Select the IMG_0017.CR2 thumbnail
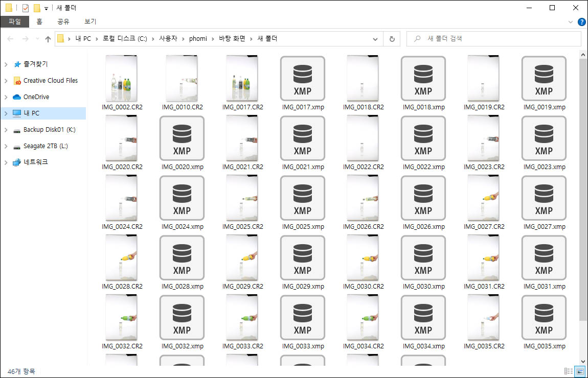The height and width of the screenshot is (378, 588). click(x=242, y=78)
